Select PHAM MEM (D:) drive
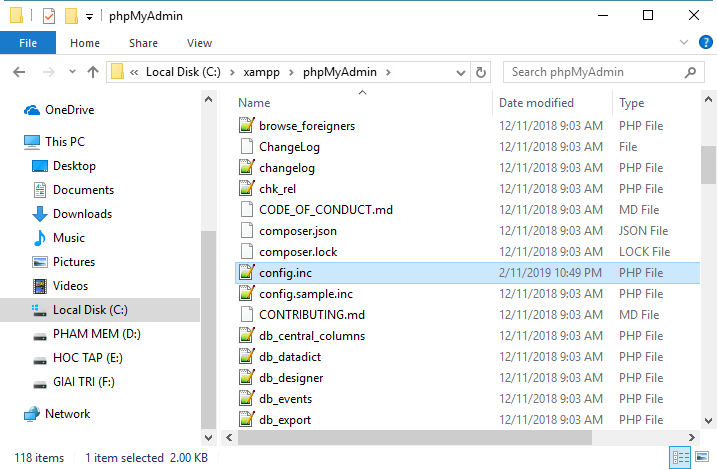717x469 pixels. coord(96,334)
